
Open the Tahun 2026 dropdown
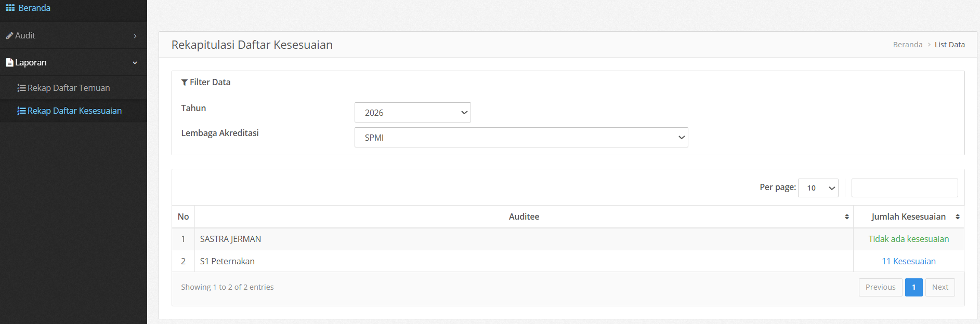click(x=413, y=113)
